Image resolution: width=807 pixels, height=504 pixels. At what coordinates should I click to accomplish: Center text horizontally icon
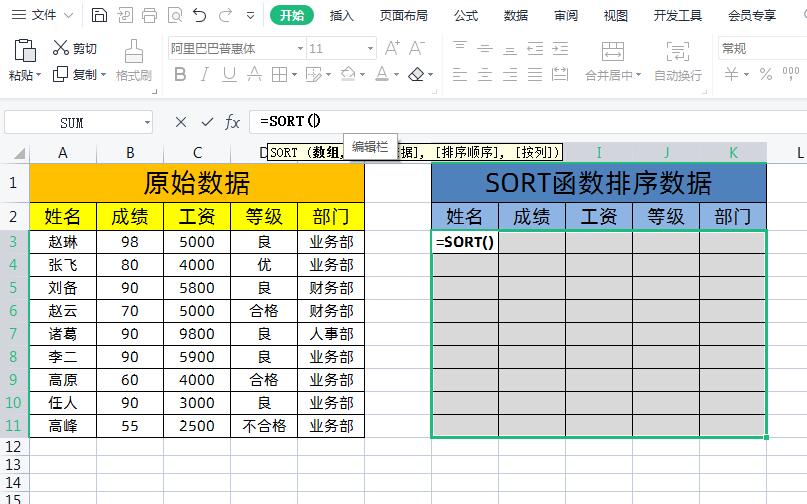485,75
